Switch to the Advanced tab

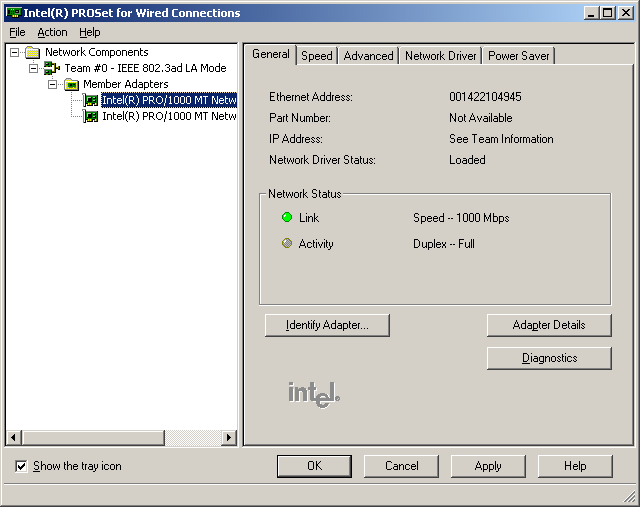coord(368,56)
